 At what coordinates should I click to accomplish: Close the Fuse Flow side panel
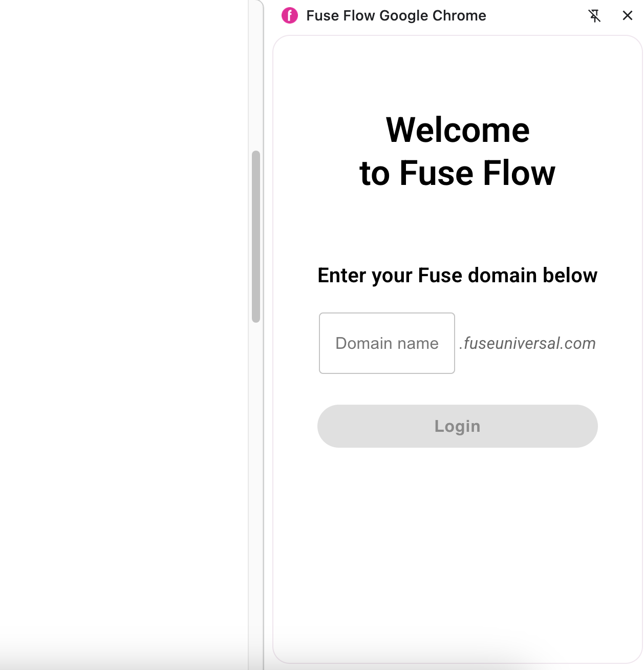[x=628, y=16]
